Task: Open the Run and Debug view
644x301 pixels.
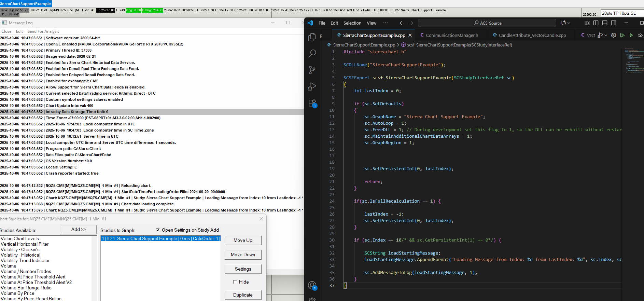Action: (312, 86)
